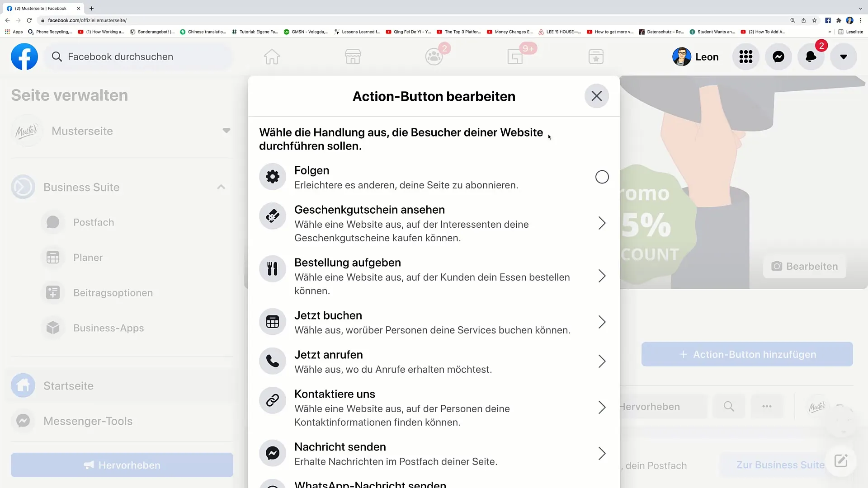Expand the Bestellung aufgeben chevron

[x=602, y=276]
